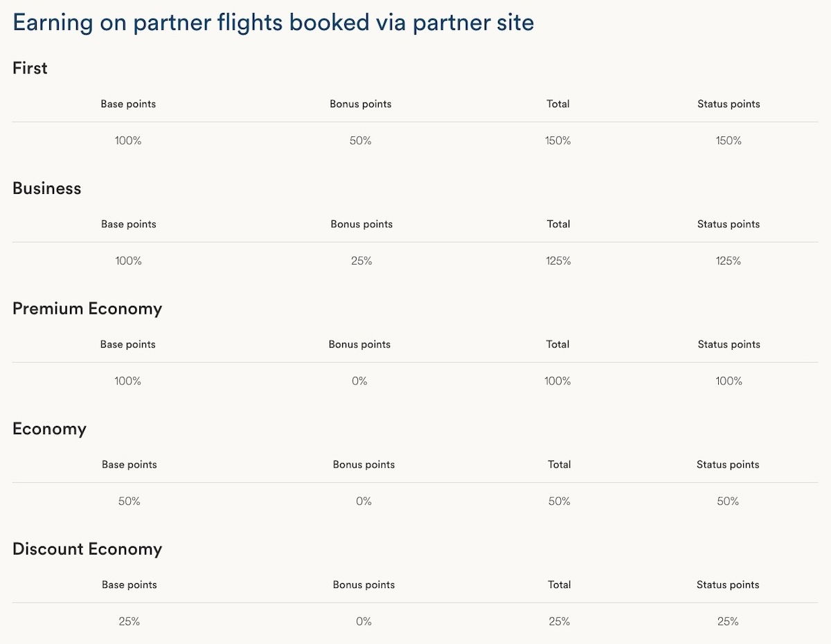Image resolution: width=831 pixels, height=644 pixels.
Task: Select the 125% total value for Business
Action: (x=558, y=261)
